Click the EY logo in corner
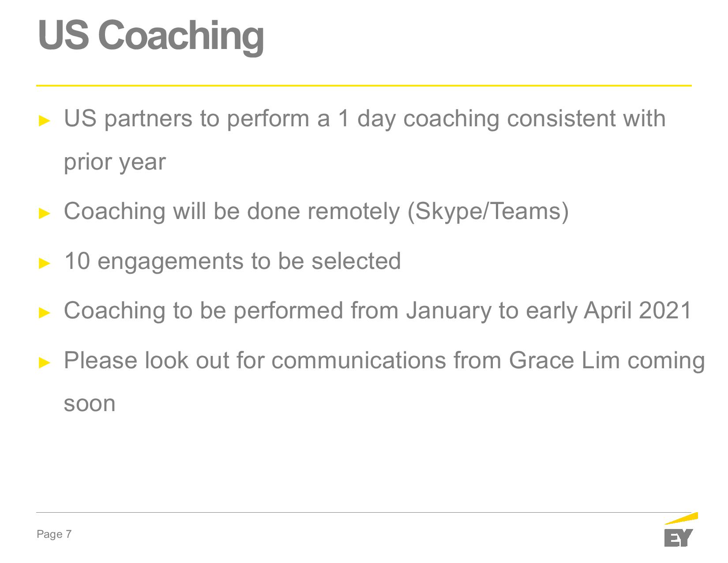728x563 pixels. pyautogui.click(x=680, y=529)
